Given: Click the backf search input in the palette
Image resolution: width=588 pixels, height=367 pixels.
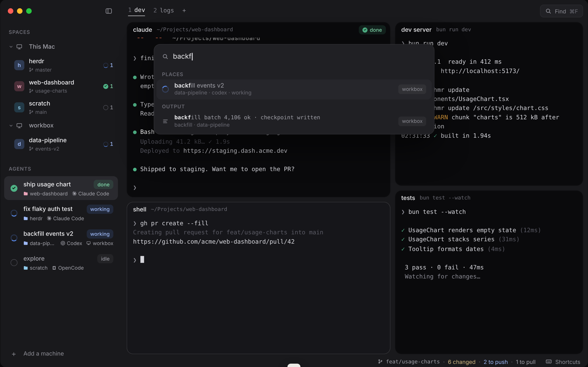Looking at the screenshot, I should [x=294, y=57].
